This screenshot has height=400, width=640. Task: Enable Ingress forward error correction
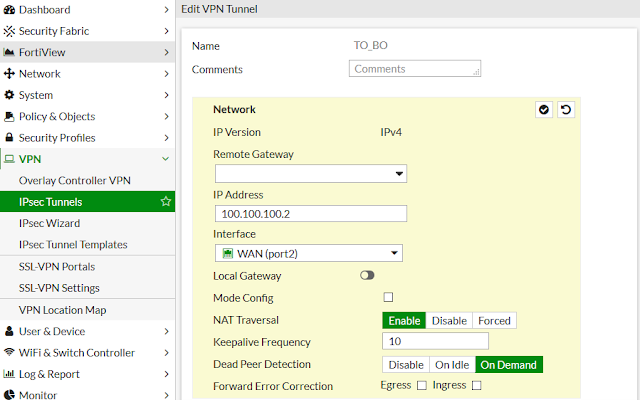(476, 385)
